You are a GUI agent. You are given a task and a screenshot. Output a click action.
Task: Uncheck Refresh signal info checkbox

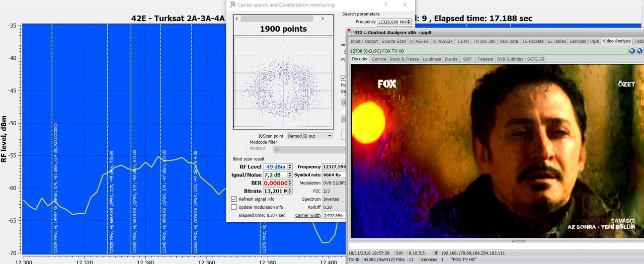coord(233,199)
